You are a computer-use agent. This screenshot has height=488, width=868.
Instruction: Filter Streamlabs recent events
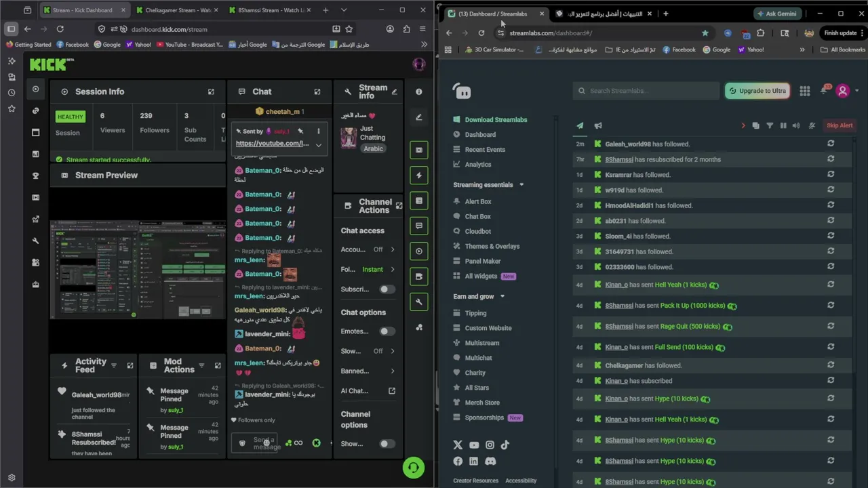point(770,125)
